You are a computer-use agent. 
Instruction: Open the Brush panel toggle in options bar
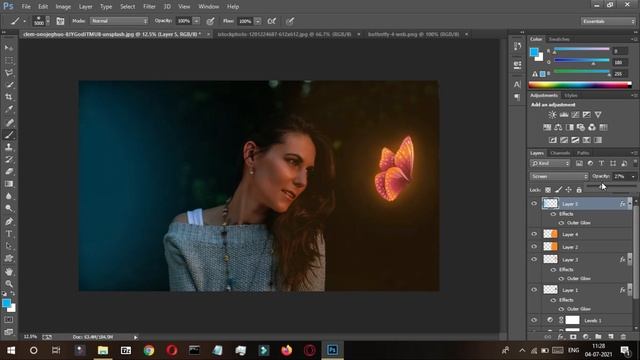pos(60,21)
